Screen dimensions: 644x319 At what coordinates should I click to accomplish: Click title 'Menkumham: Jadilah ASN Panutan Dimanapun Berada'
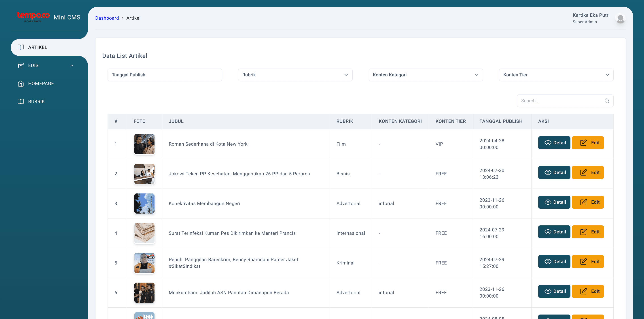[x=229, y=292]
